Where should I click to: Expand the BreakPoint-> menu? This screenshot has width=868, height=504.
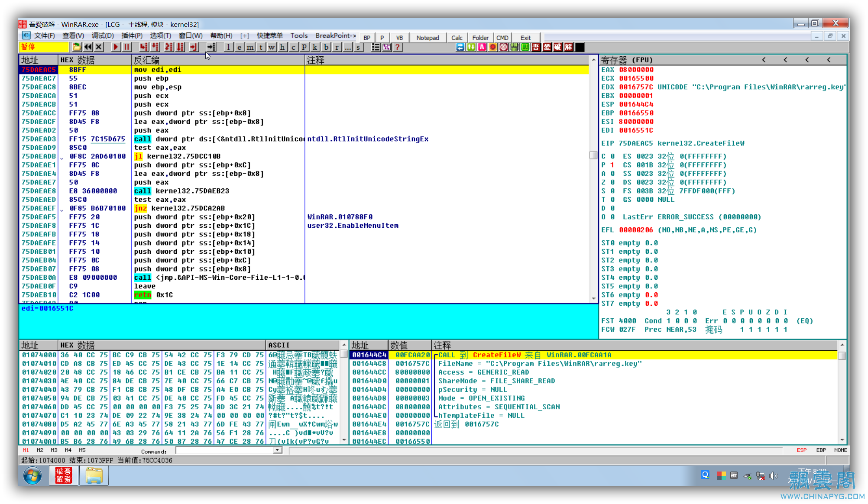click(x=336, y=36)
